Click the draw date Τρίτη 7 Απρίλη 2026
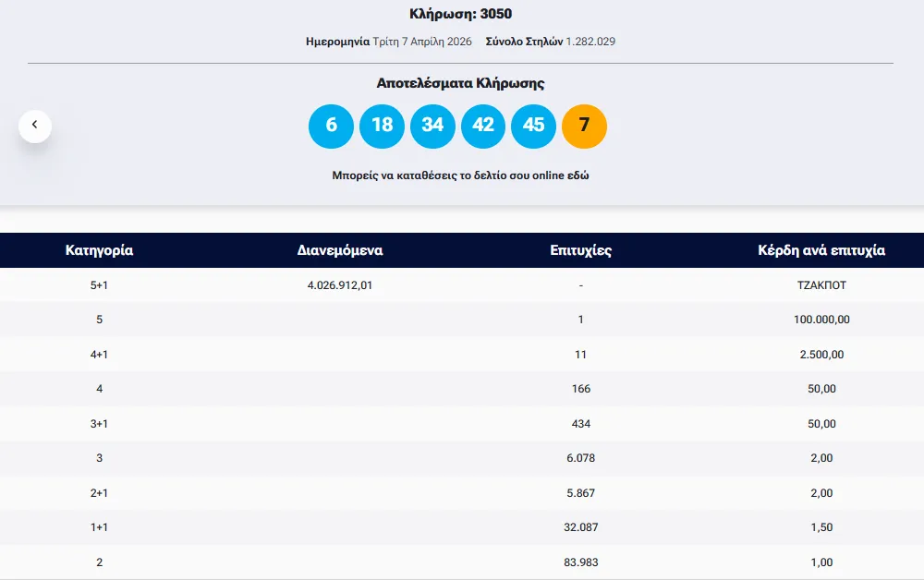 (422, 42)
